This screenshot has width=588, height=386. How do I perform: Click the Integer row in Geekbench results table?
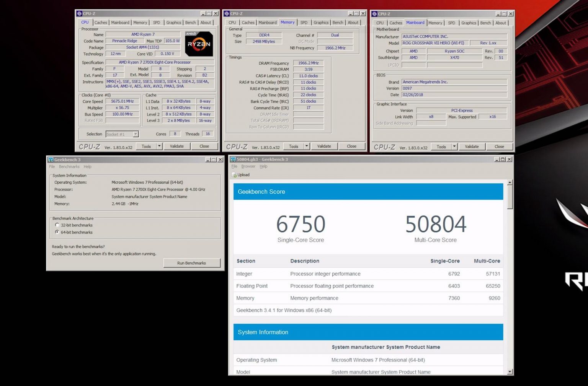point(368,274)
